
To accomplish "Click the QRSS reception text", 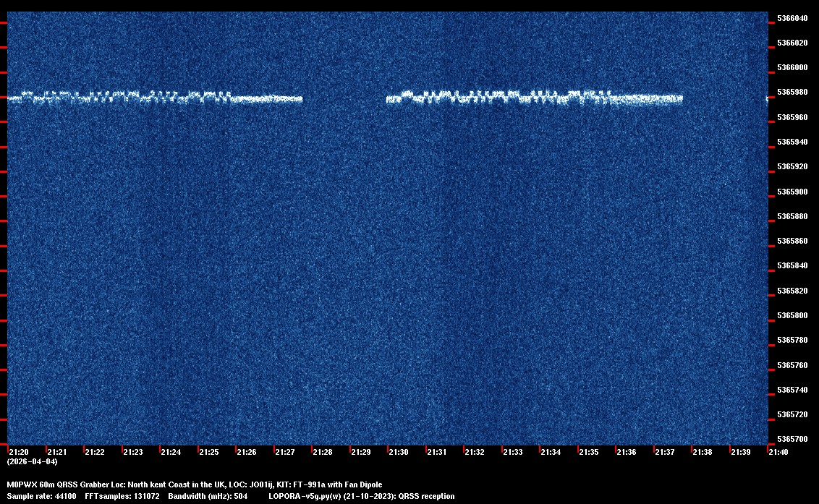I will tap(426, 496).
